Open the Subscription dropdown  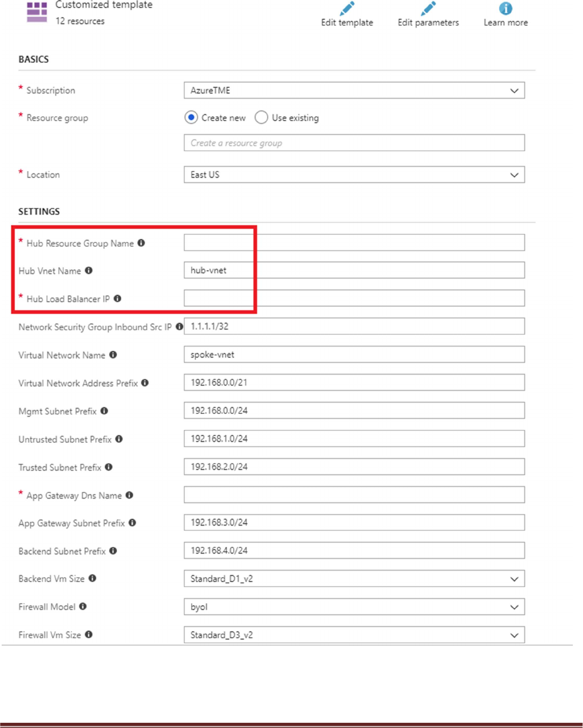coord(354,91)
